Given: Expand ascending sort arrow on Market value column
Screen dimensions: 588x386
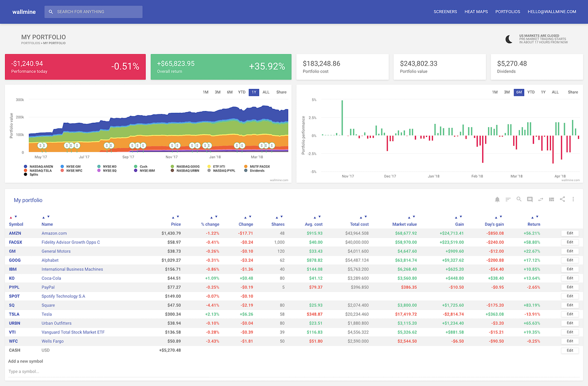Looking at the screenshot, I should pyautogui.click(x=410, y=216).
